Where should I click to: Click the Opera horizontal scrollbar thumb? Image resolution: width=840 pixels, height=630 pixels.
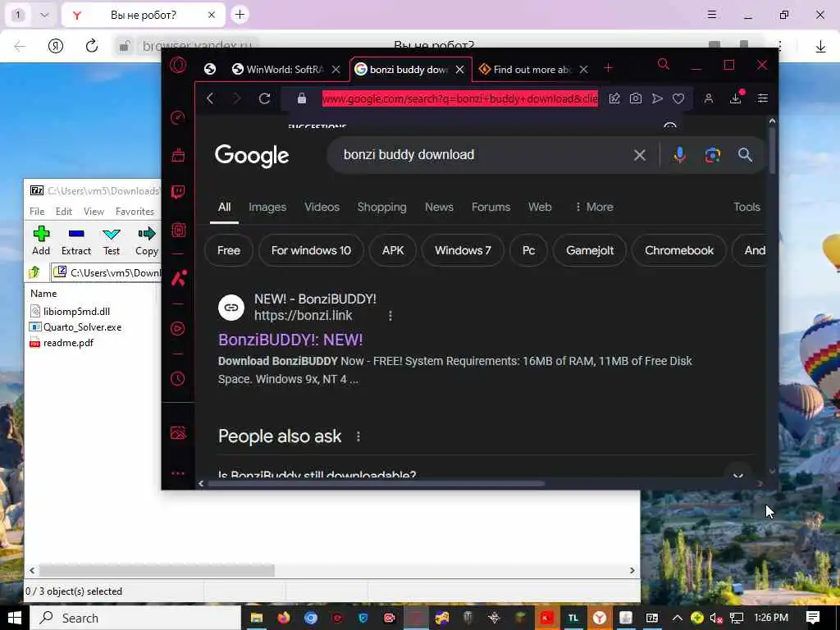coord(377,484)
